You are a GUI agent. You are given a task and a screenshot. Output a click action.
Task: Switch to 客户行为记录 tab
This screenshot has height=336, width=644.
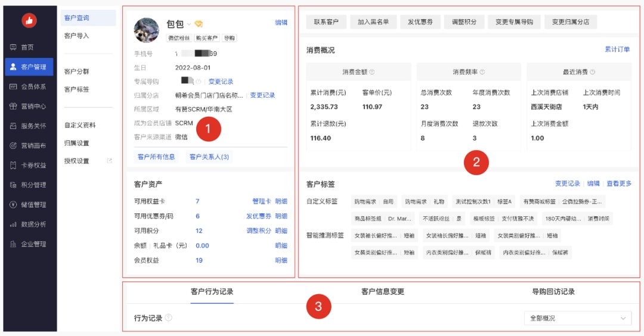(212, 292)
